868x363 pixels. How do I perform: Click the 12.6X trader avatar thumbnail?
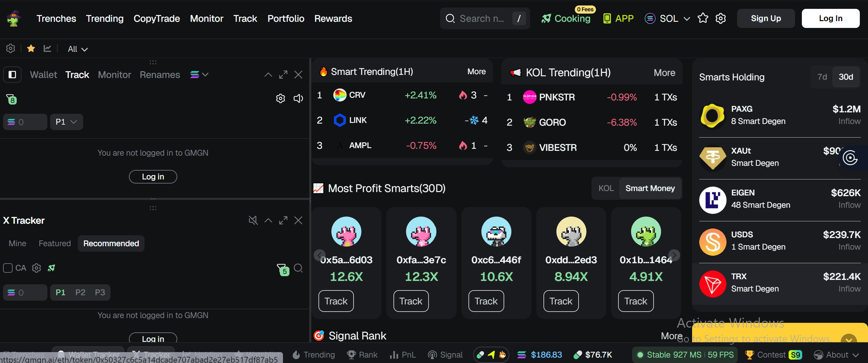pyautogui.click(x=346, y=232)
